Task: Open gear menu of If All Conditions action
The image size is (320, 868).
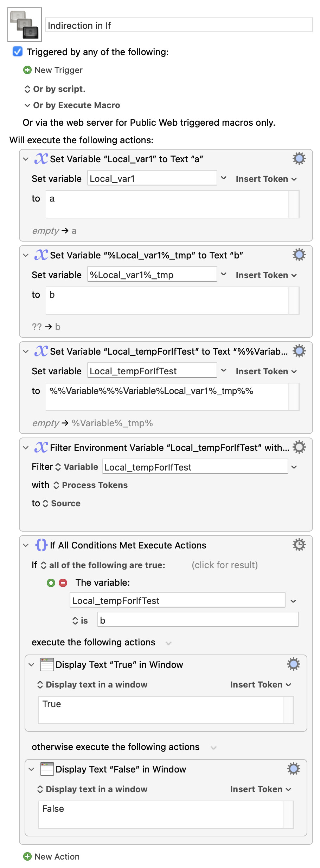Action: click(299, 545)
